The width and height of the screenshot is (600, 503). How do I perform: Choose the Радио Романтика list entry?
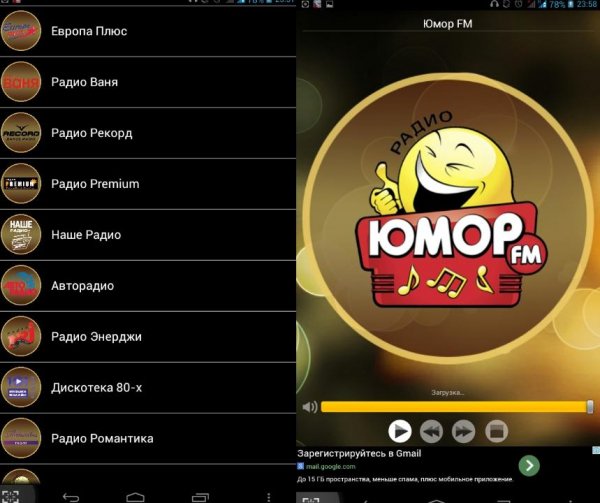tap(148, 438)
